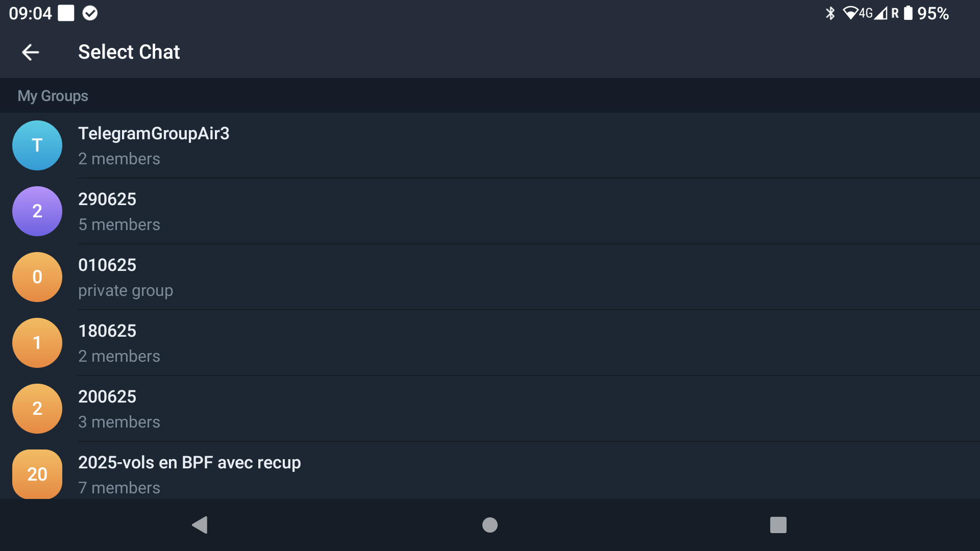
Task: Tap the Select Chat title
Action: click(x=129, y=52)
